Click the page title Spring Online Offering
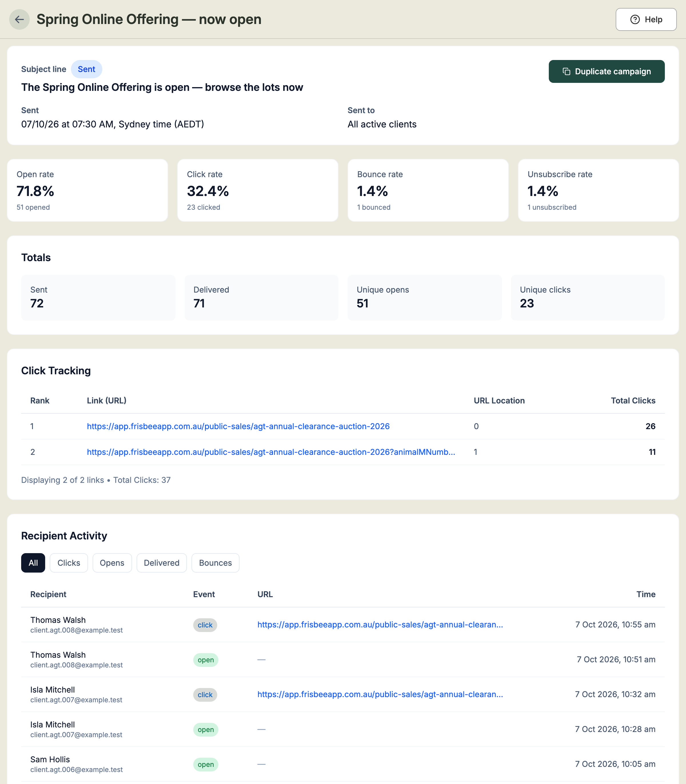This screenshot has height=784, width=686. coord(149,19)
